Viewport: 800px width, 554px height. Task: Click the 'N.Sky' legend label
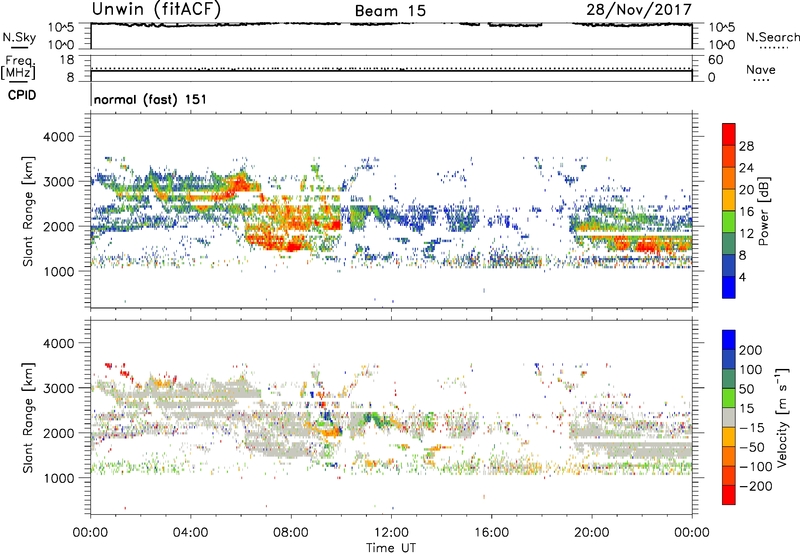coord(19,38)
